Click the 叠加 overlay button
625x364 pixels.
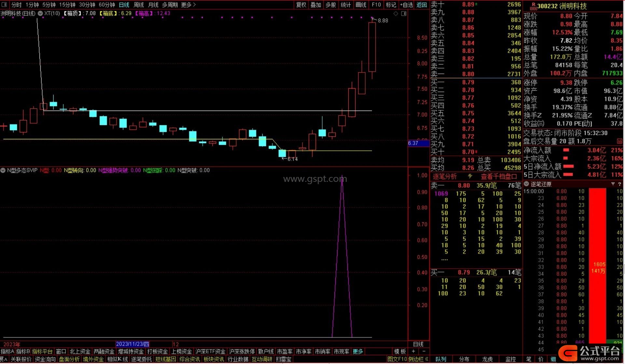pos(316,5)
